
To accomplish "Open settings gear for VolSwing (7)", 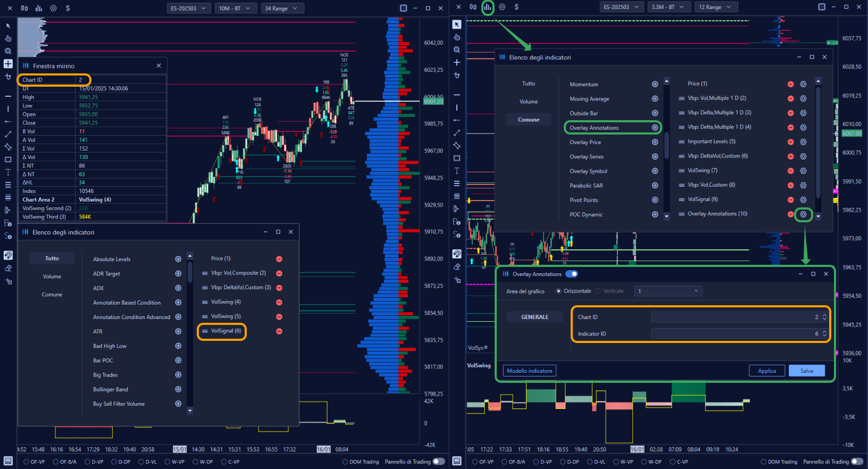I will (x=803, y=171).
